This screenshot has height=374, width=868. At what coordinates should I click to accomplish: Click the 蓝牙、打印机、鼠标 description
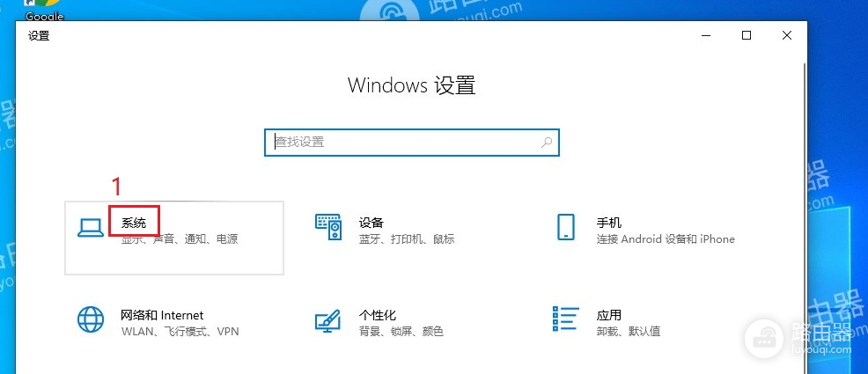(x=407, y=239)
